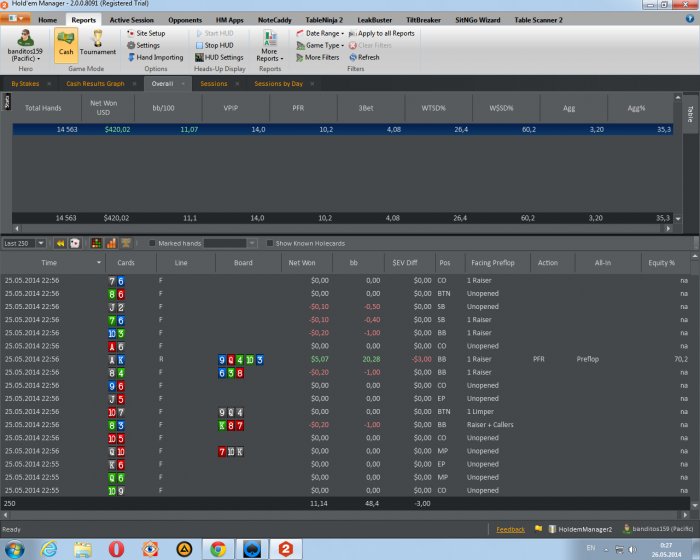Click the Feedback link in status bar
Image resolution: width=700 pixels, height=560 pixels.
(510, 529)
